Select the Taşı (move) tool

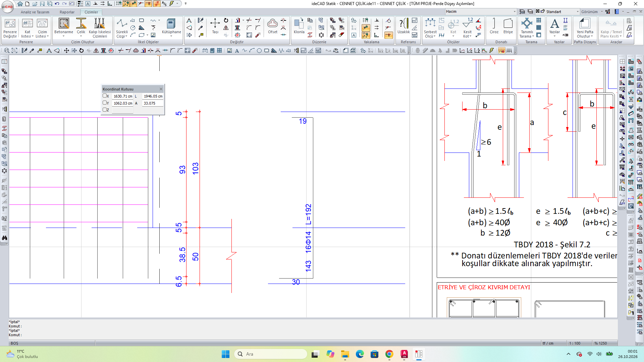click(215, 26)
